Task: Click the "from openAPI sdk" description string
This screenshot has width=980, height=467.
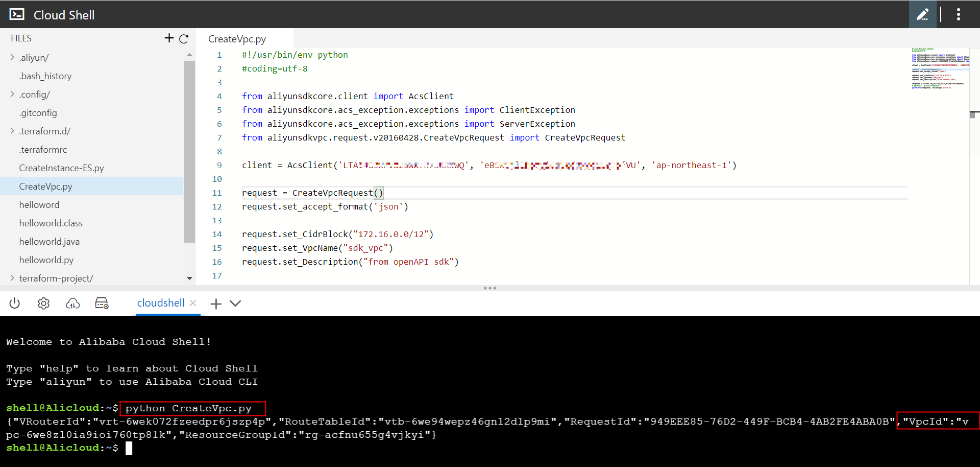Action: point(408,262)
